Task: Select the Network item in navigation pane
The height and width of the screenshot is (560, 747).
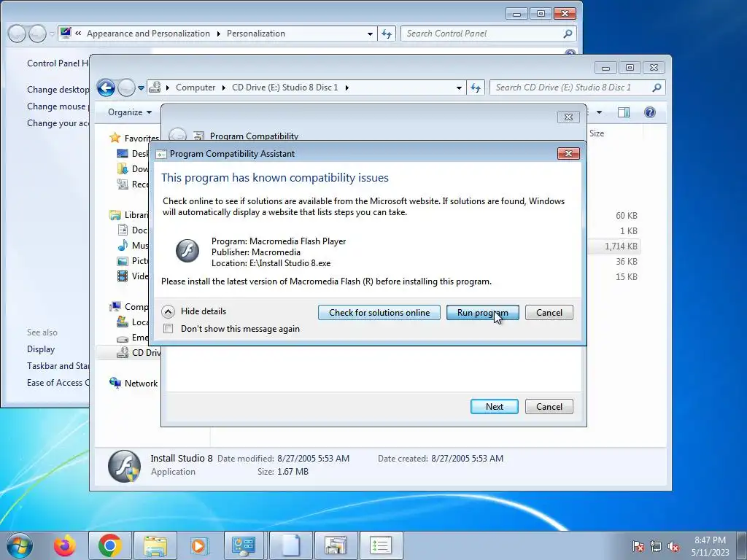Action: tap(141, 384)
